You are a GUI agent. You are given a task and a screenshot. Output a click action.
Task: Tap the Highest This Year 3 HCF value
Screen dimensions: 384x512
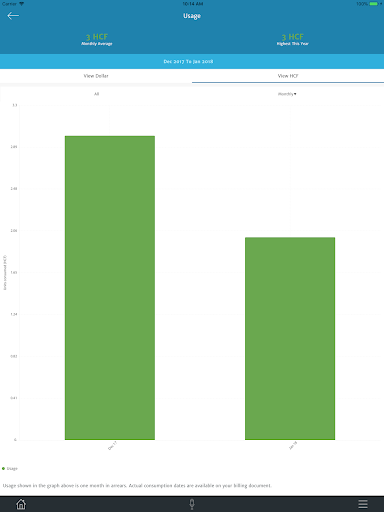pyautogui.click(x=293, y=37)
